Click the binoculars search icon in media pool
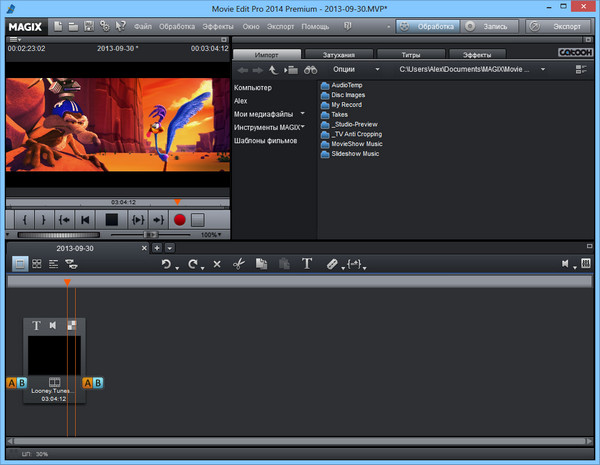This screenshot has width=600, height=465. click(311, 70)
